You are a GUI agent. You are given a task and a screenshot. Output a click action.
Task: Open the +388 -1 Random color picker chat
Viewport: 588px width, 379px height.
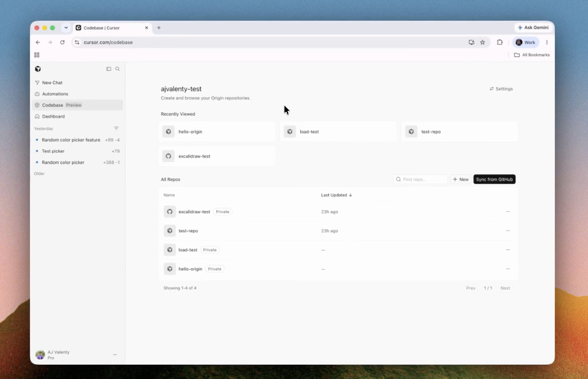(77, 162)
